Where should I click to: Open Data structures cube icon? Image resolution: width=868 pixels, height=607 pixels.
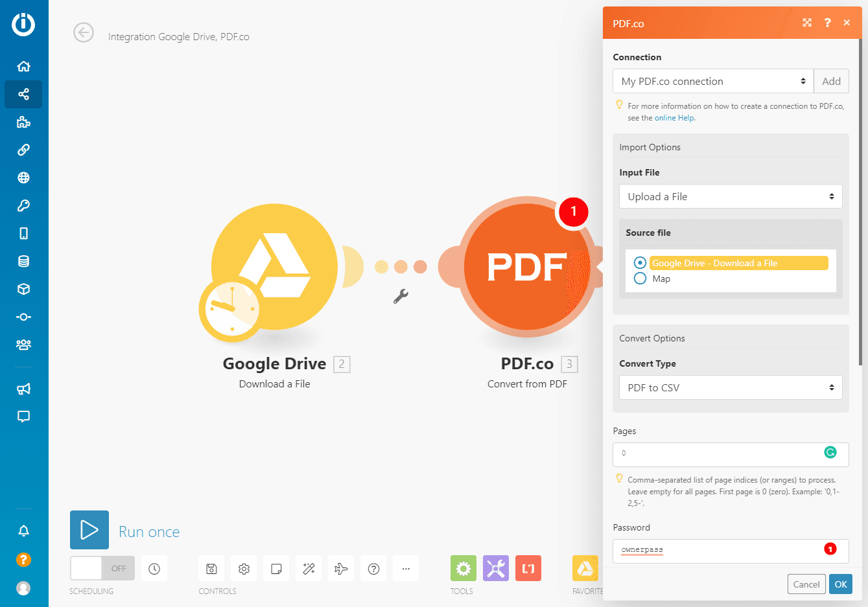pos(23,289)
